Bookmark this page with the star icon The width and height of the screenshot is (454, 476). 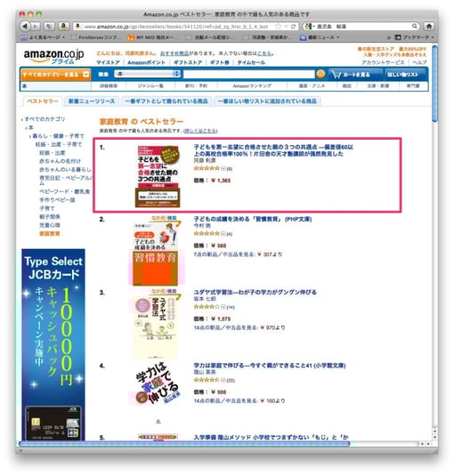278,27
